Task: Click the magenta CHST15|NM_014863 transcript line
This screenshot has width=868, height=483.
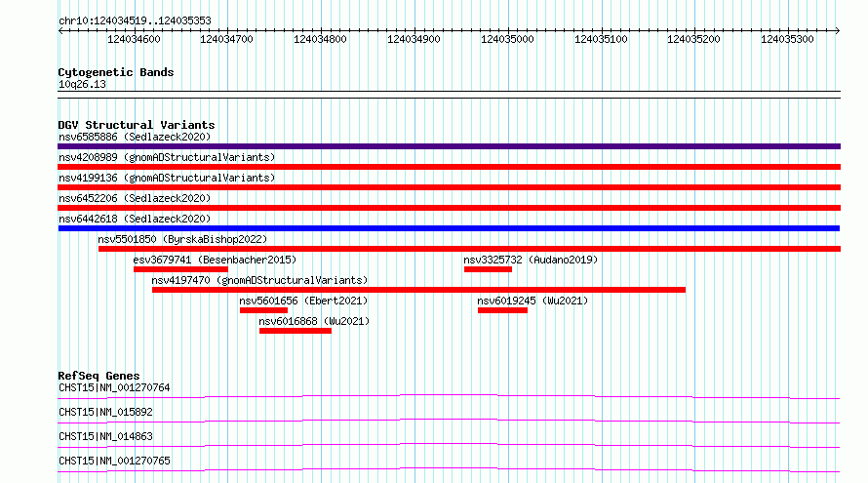Action: coord(449,445)
